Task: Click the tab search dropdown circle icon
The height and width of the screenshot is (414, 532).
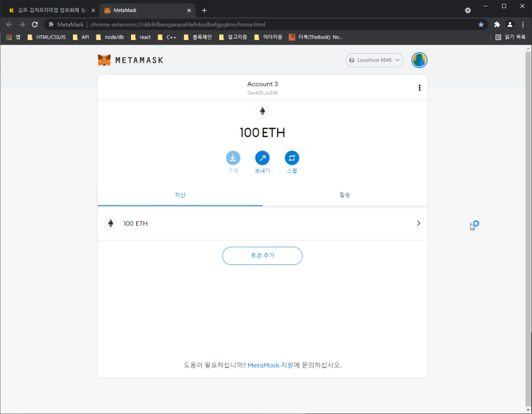Action: click(x=468, y=11)
